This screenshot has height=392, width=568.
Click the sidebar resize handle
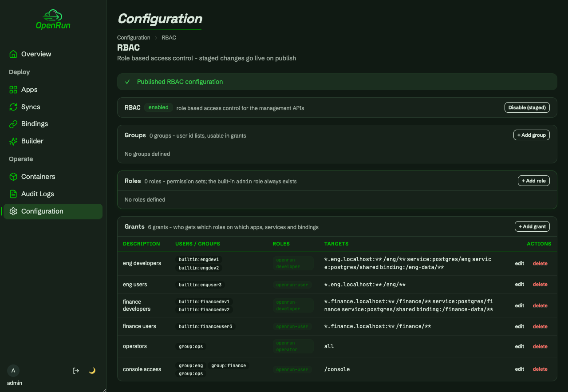[x=104, y=390]
